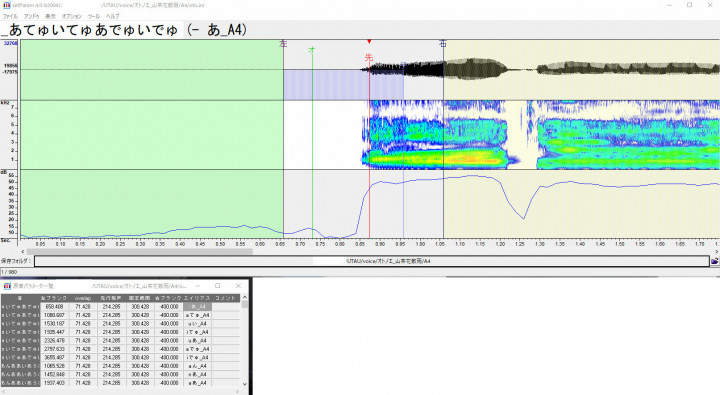Click the green オ overlap marker label
This screenshot has height=395, width=720.
pyautogui.click(x=312, y=50)
